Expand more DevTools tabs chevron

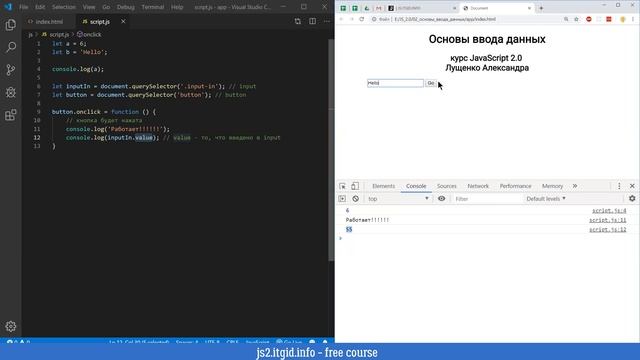(x=575, y=186)
